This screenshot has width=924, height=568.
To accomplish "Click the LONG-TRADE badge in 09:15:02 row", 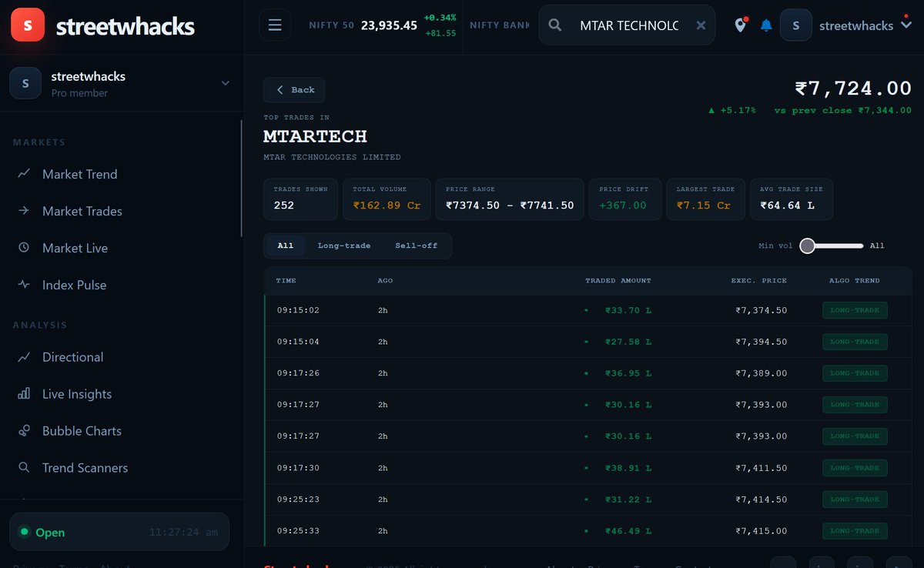I will point(855,310).
